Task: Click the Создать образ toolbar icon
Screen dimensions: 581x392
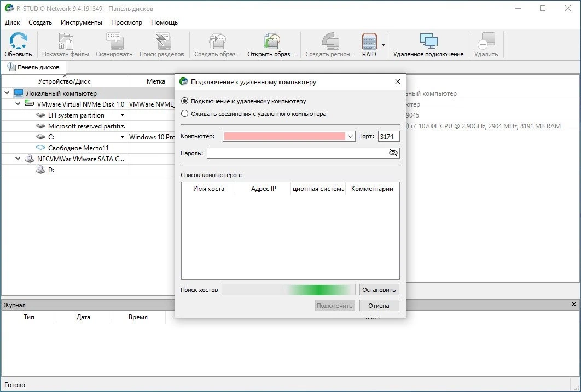Action: [x=218, y=40]
